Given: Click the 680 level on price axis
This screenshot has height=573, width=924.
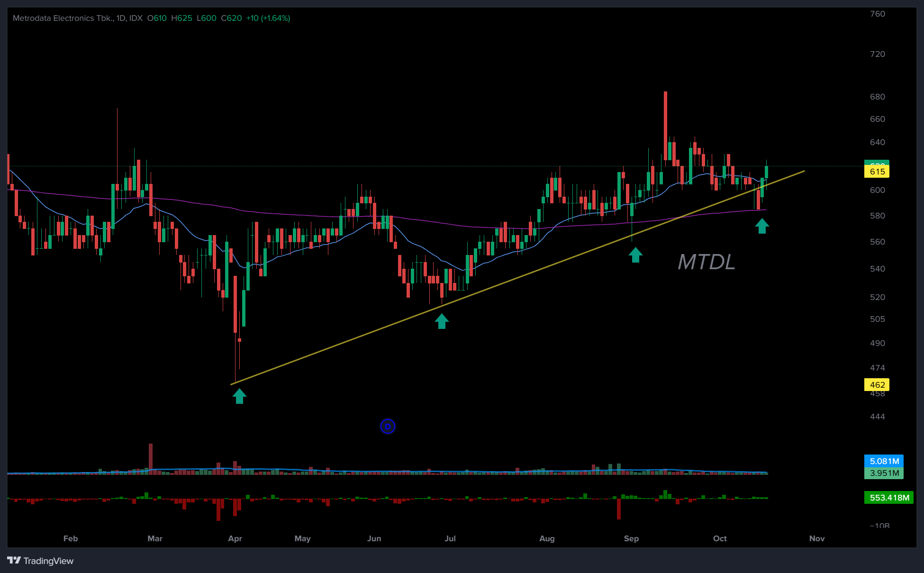Looking at the screenshot, I should click(877, 97).
